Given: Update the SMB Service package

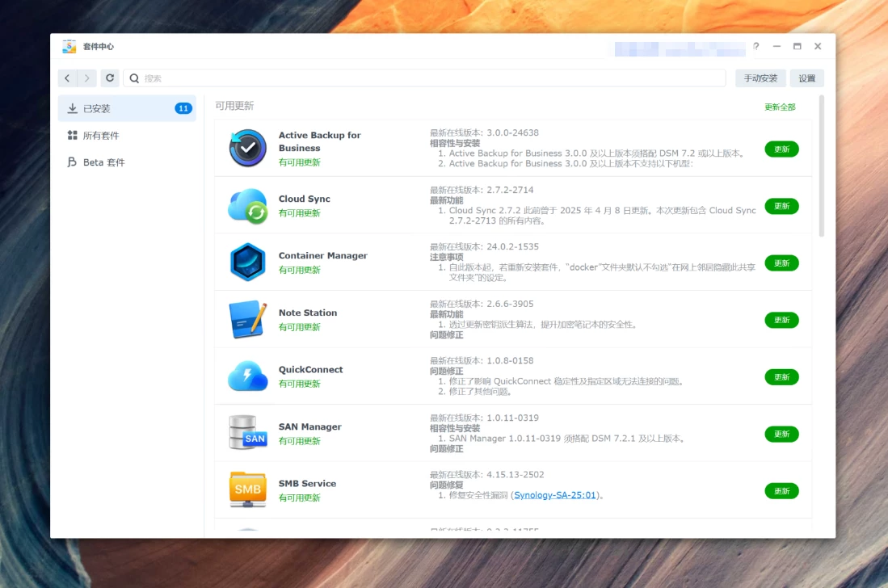Looking at the screenshot, I should 781,490.
